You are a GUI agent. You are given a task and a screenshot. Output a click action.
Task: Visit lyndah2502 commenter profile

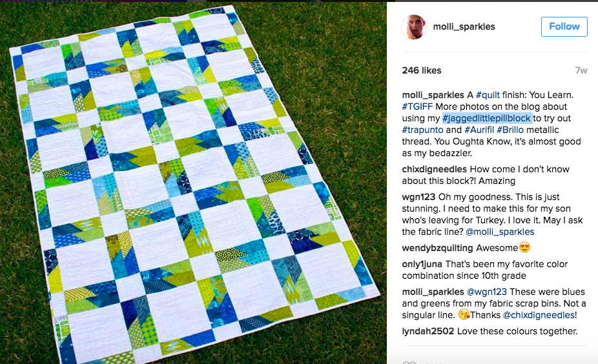point(428,331)
